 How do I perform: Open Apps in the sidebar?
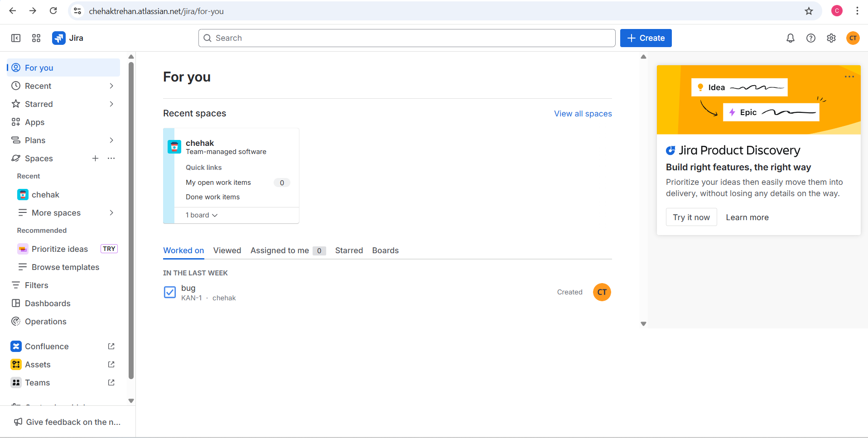coord(63,122)
